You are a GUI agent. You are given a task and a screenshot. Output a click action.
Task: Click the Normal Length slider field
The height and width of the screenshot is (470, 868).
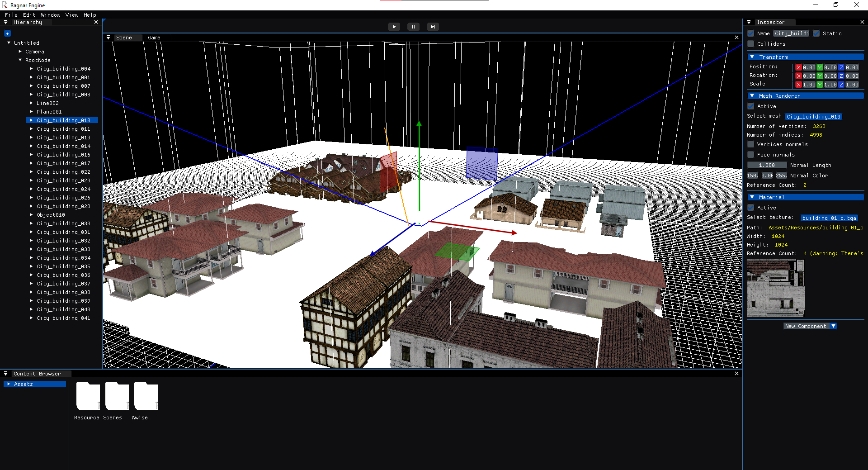767,165
